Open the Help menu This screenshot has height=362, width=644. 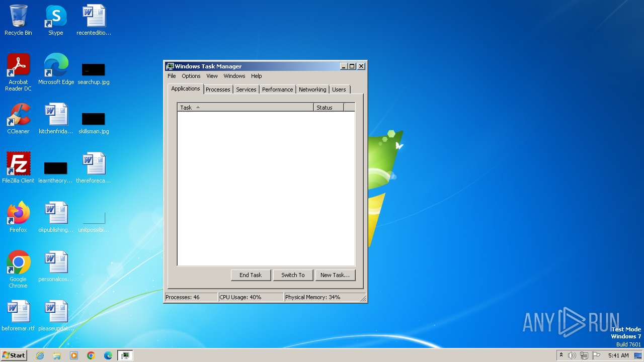pos(256,76)
